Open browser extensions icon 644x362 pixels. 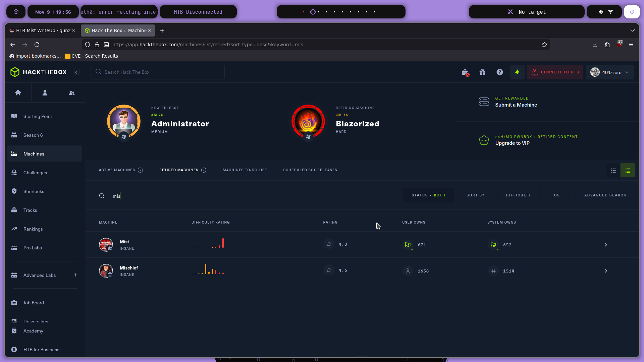coord(607,45)
